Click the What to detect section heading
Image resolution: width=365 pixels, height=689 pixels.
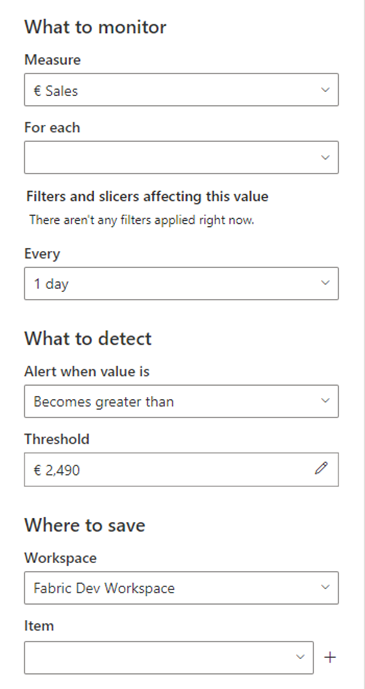pos(88,339)
